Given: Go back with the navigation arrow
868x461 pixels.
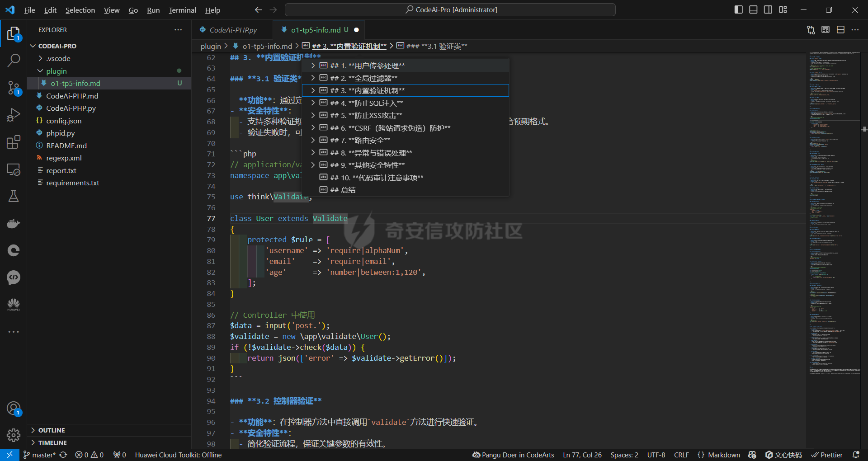Looking at the screenshot, I should [258, 9].
